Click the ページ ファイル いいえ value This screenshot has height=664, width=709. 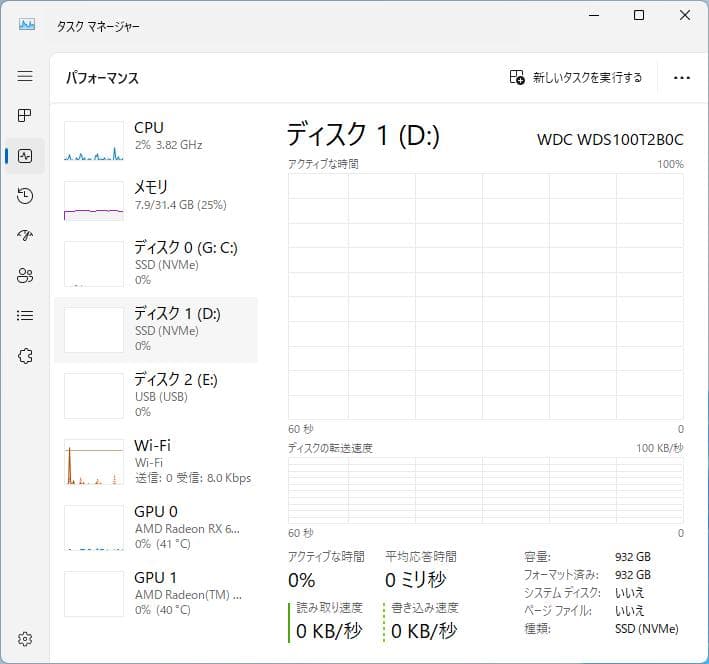(x=629, y=611)
